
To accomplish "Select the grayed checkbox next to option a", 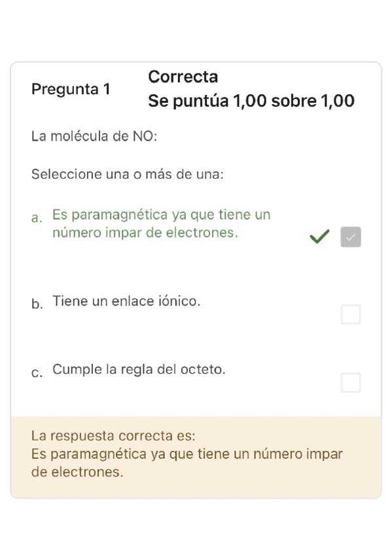I will point(350,237).
